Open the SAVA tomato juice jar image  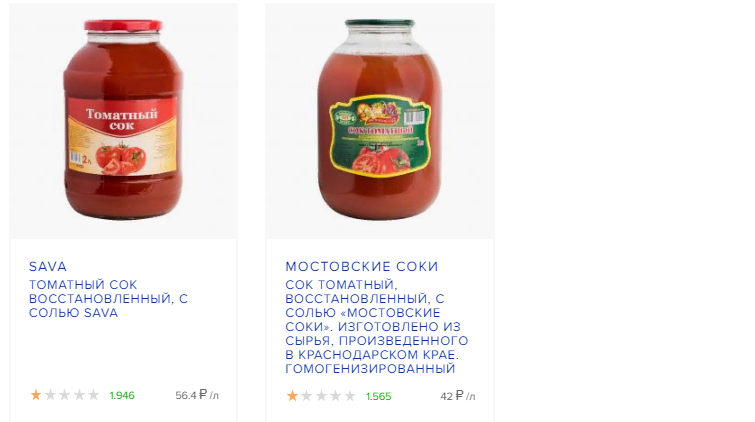[123, 121]
